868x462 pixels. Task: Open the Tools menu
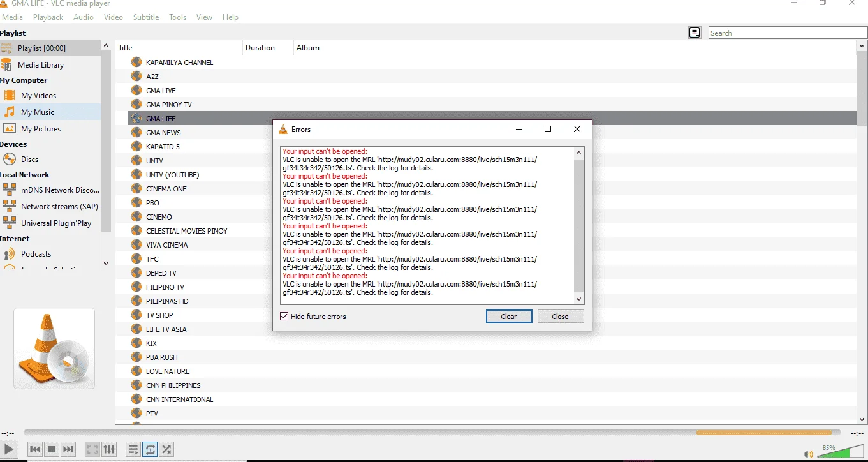[x=178, y=17]
